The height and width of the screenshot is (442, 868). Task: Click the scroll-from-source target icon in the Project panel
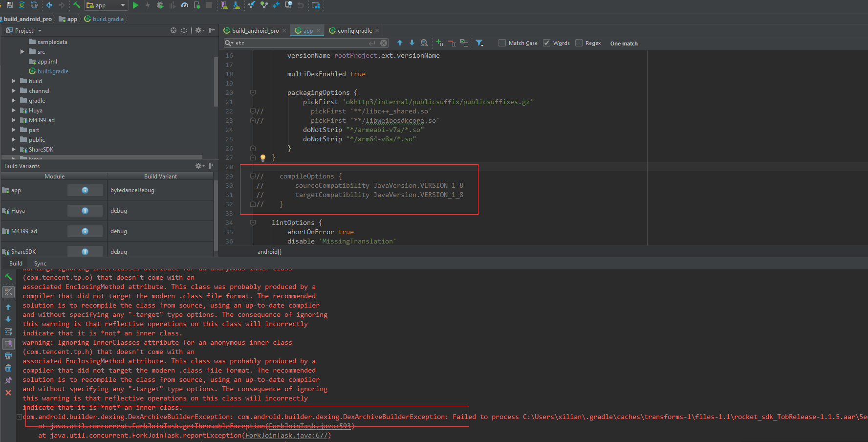tap(174, 30)
